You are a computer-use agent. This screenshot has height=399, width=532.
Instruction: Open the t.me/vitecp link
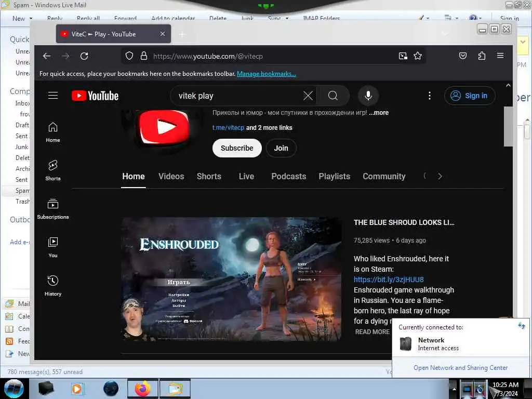coord(228,128)
